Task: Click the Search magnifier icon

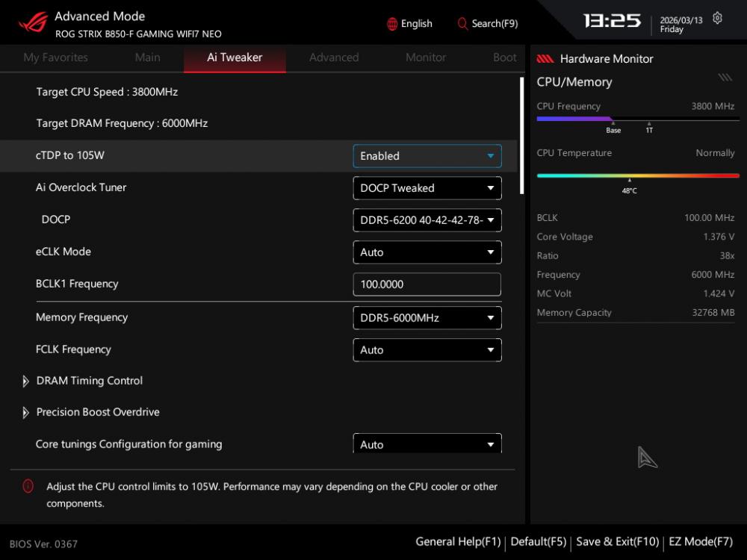Action: pos(463,24)
